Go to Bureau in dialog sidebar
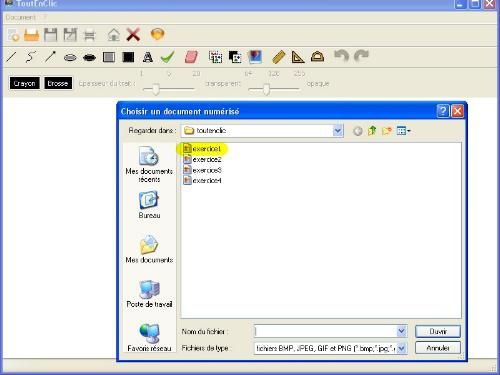500x375 pixels. pos(149,205)
